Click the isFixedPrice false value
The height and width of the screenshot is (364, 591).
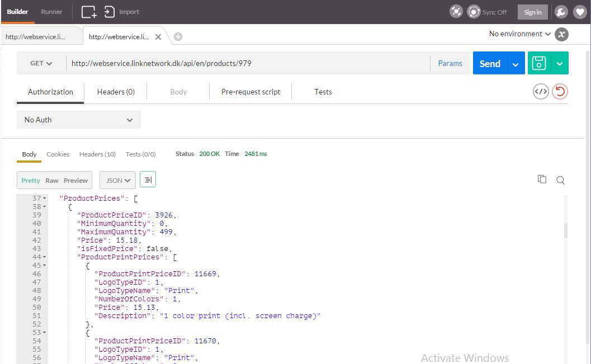click(157, 249)
